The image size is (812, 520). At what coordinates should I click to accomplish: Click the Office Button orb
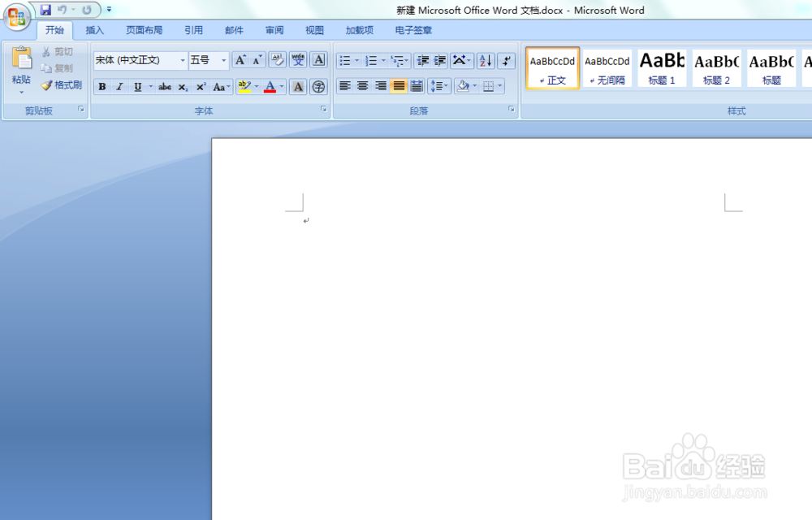17,17
